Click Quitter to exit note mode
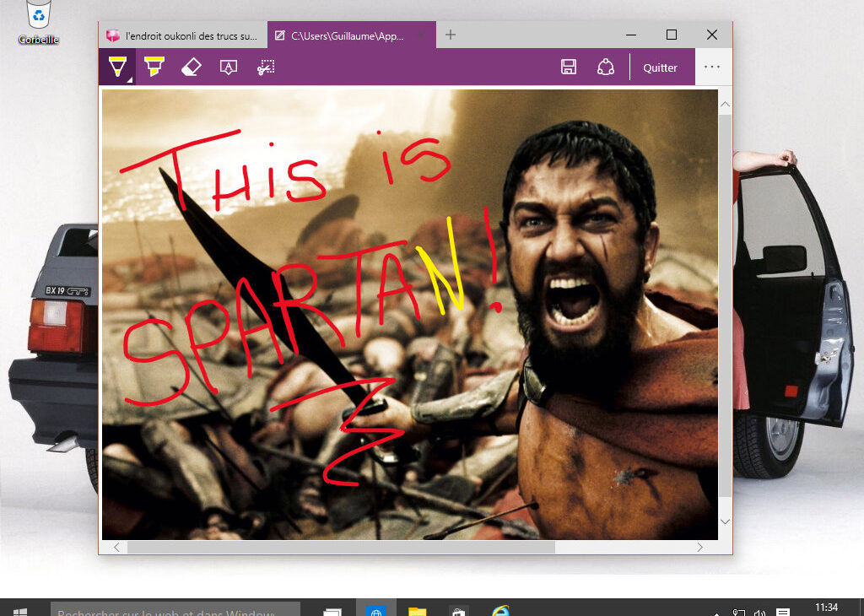The image size is (864, 616). click(x=660, y=68)
